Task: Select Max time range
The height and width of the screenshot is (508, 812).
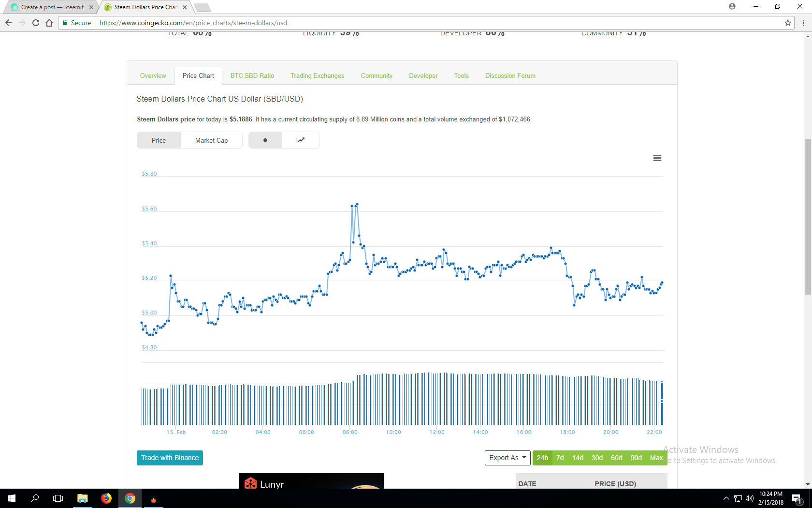Action: point(656,458)
